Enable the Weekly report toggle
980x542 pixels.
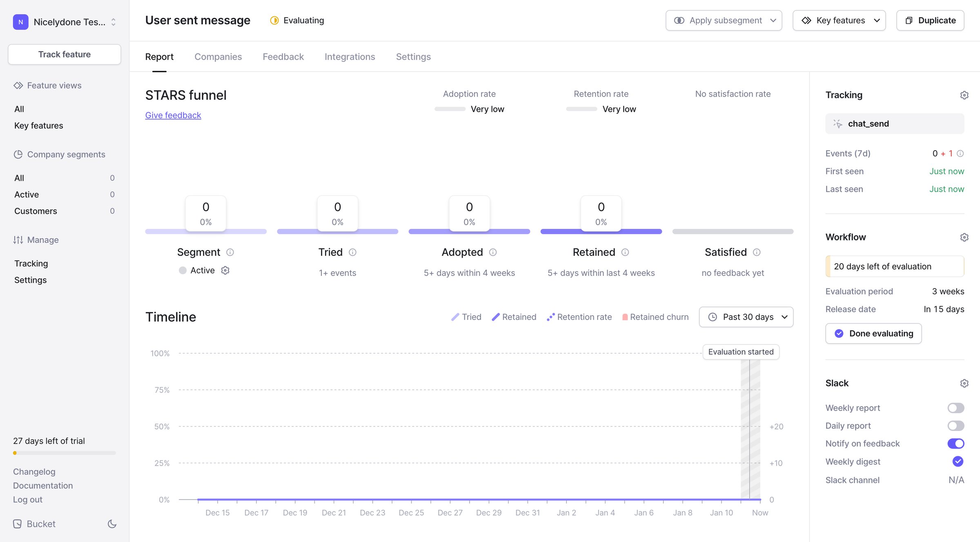956,408
